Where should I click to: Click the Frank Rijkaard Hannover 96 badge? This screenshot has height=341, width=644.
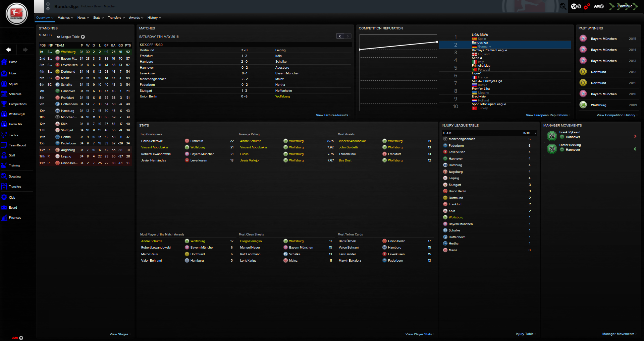pos(552,136)
